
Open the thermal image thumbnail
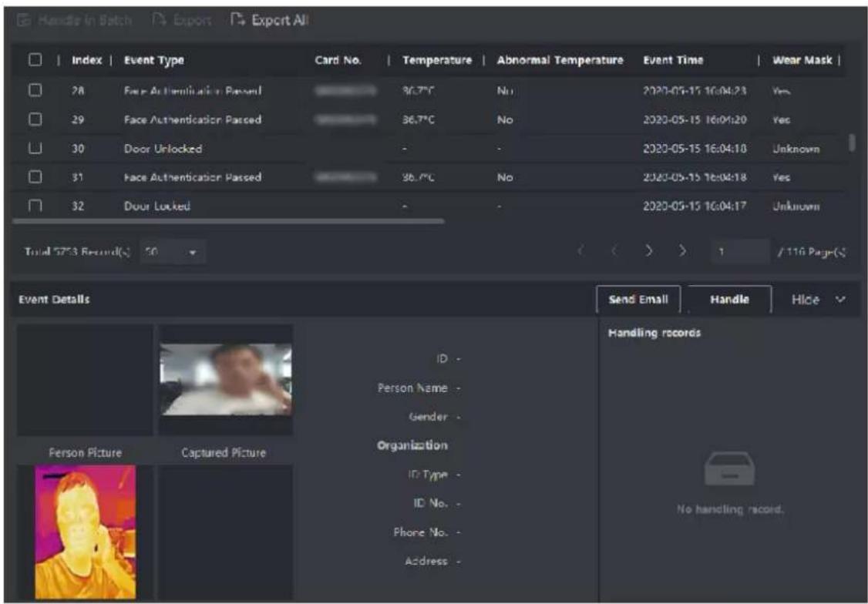86,532
